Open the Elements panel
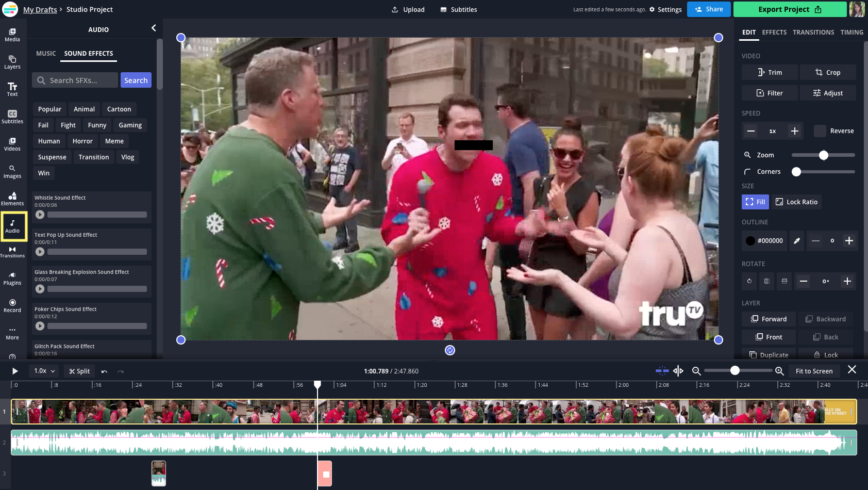This screenshot has height=490, width=868. click(12, 198)
